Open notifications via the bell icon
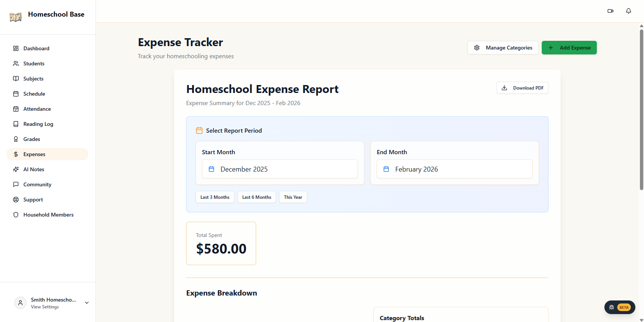The image size is (644, 322). [629, 11]
